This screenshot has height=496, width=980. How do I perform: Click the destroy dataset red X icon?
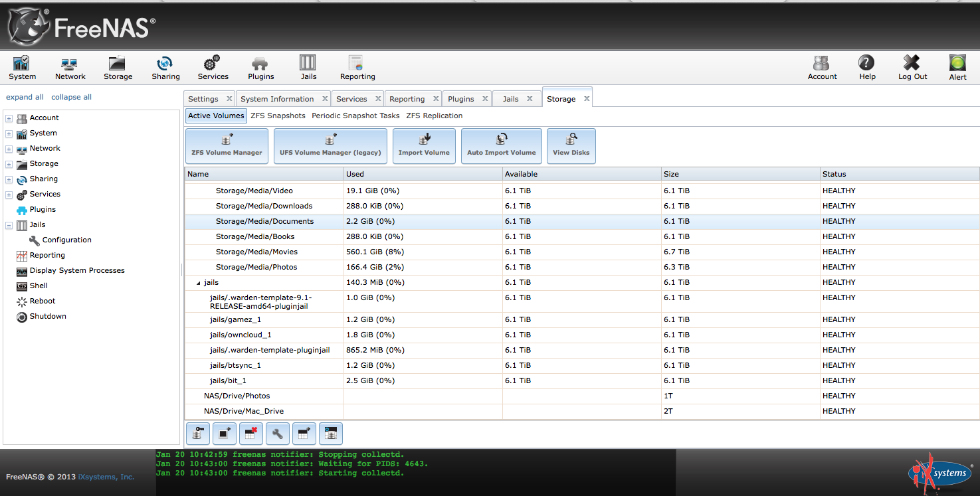point(250,434)
